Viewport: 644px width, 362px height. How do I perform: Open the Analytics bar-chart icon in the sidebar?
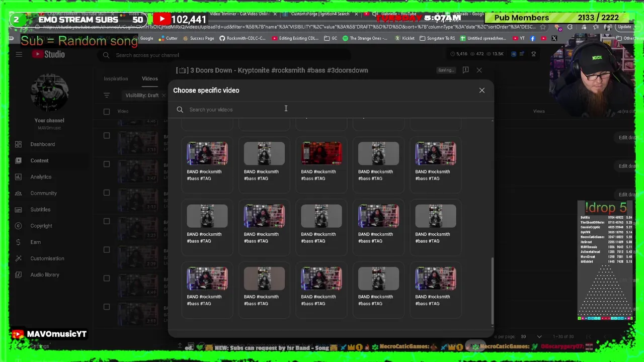tap(18, 177)
